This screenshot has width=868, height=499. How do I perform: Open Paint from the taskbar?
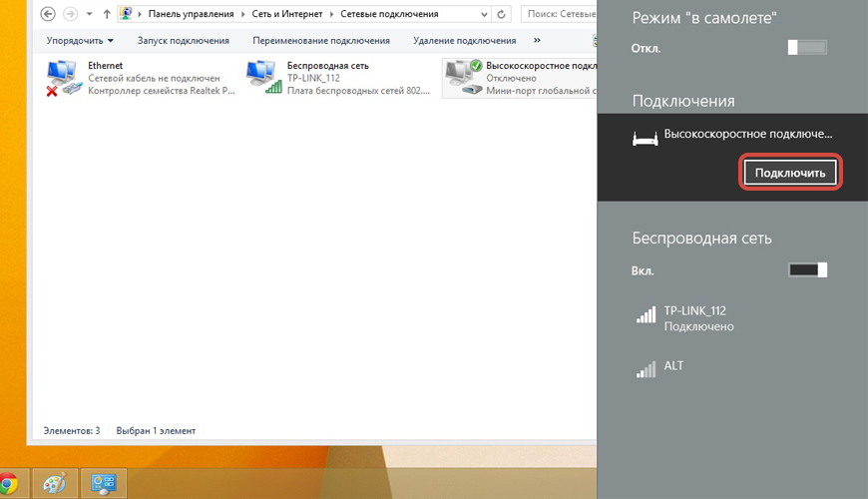54,483
